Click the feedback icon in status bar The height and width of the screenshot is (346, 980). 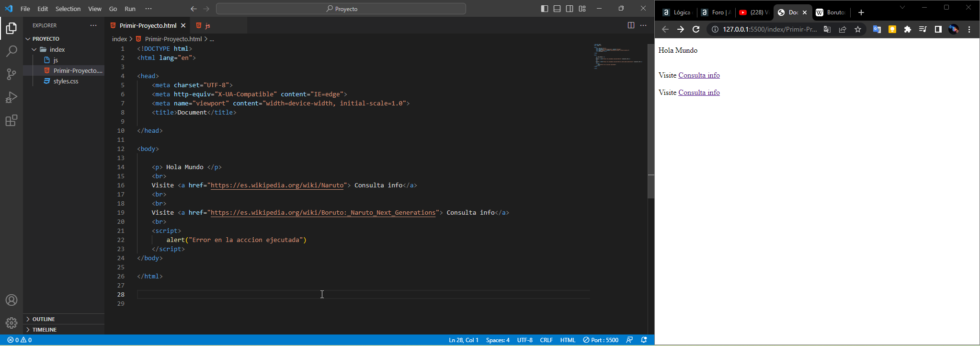pos(629,340)
